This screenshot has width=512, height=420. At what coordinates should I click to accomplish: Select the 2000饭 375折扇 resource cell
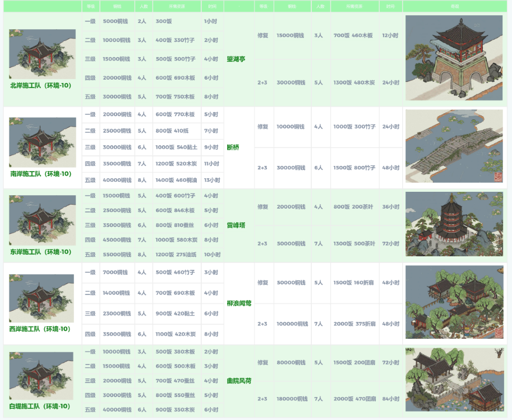pyautogui.click(x=354, y=324)
